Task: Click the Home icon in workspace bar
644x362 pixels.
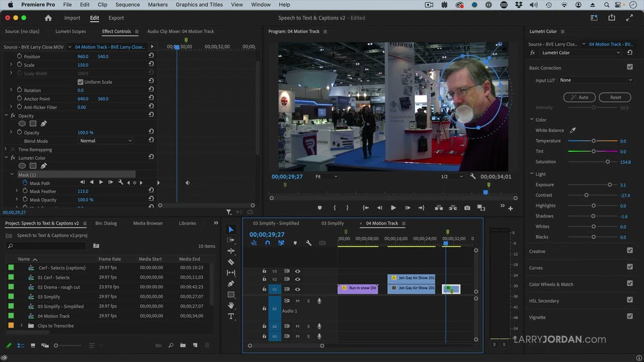Action: tap(48, 18)
